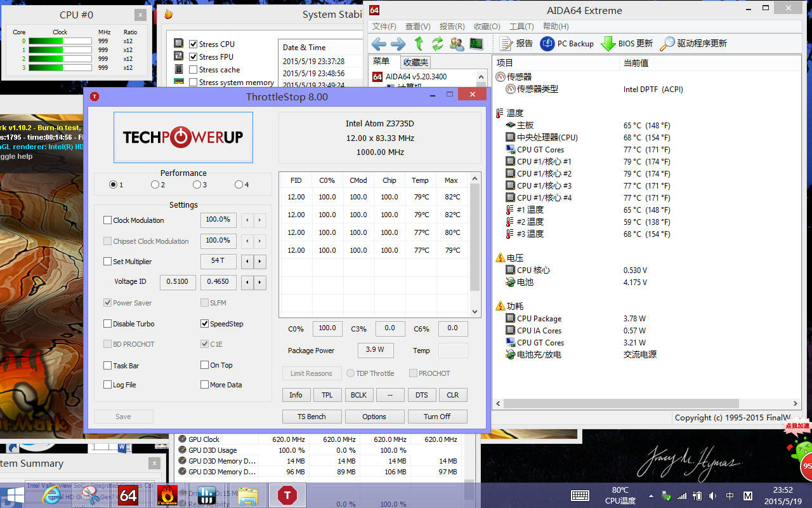Click the BIOS 更新 toolbar button
Image resolution: width=812 pixels, height=508 pixels.
coord(627,44)
